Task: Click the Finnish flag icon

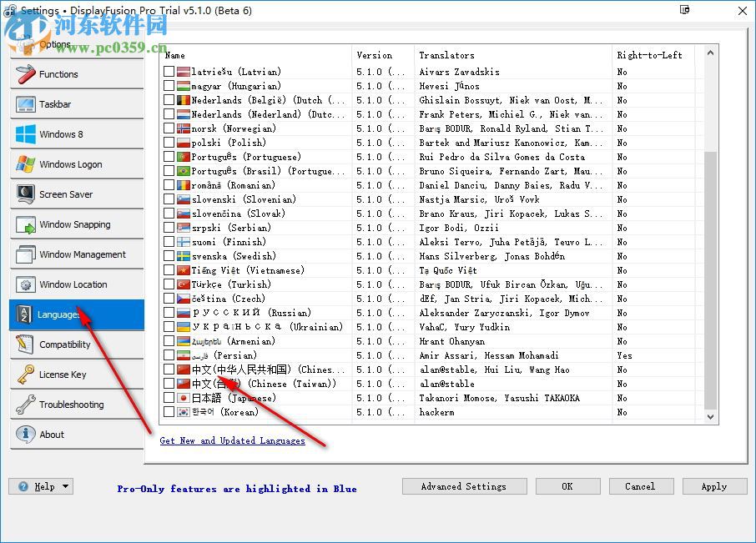Action: pos(184,242)
